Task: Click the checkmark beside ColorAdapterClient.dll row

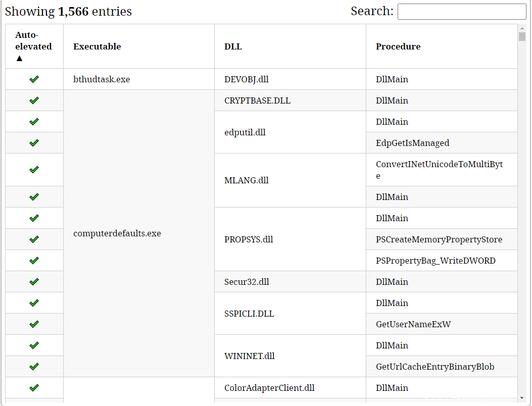Action: 34,388
